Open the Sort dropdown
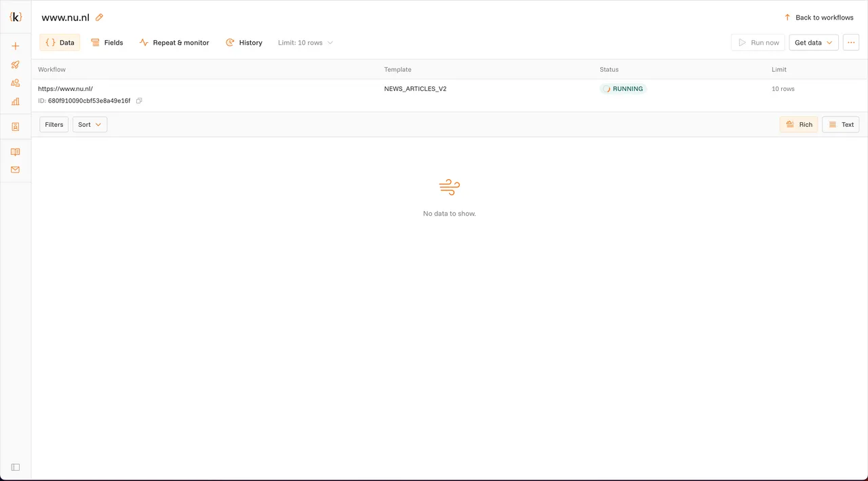 pyautogui.click(x=90, y=125)
